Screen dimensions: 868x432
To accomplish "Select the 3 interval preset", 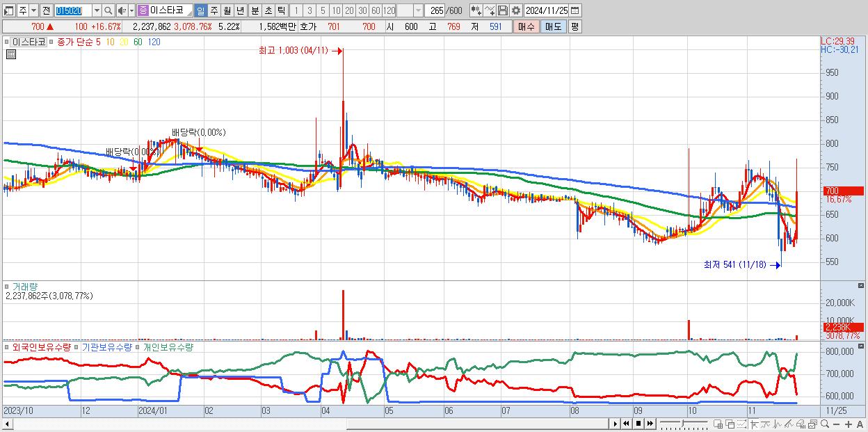I will click(x=310, y=10).
